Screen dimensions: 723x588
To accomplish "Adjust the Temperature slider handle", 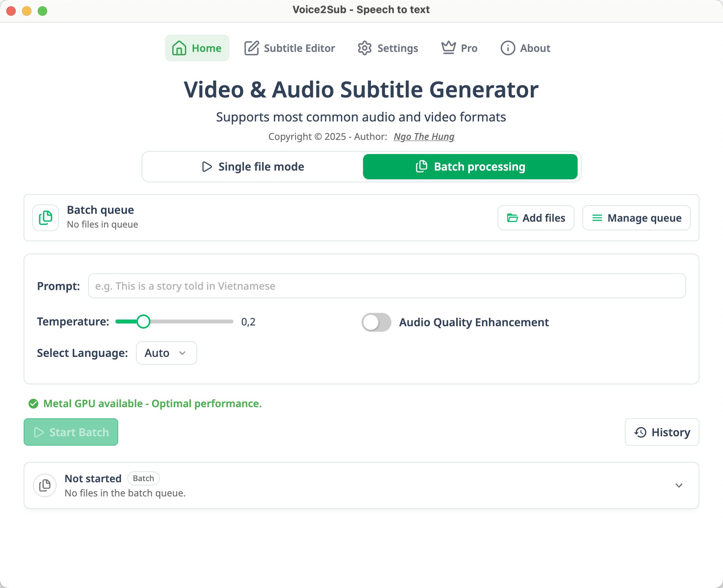I will click(143, 322).
